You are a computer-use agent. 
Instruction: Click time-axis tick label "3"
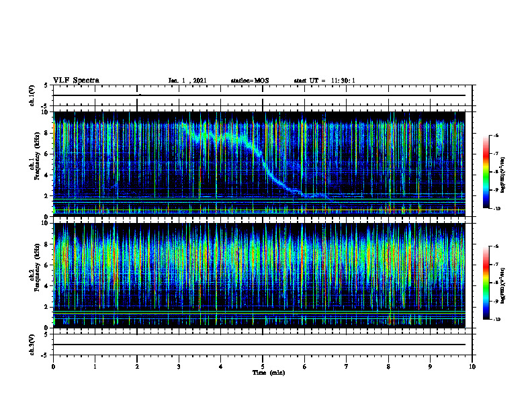[179, 367]
